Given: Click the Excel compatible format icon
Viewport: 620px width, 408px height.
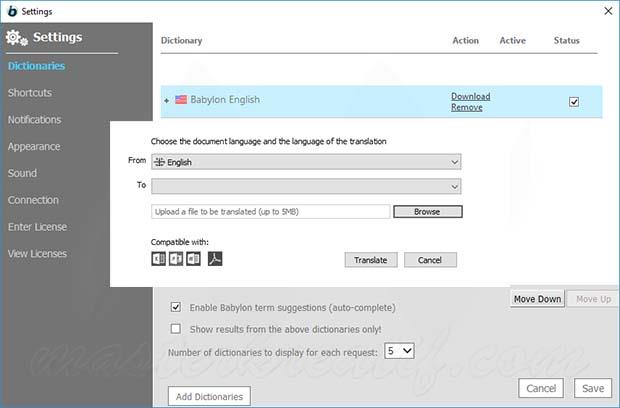Looking at the screenshot, I should point(159,259).
